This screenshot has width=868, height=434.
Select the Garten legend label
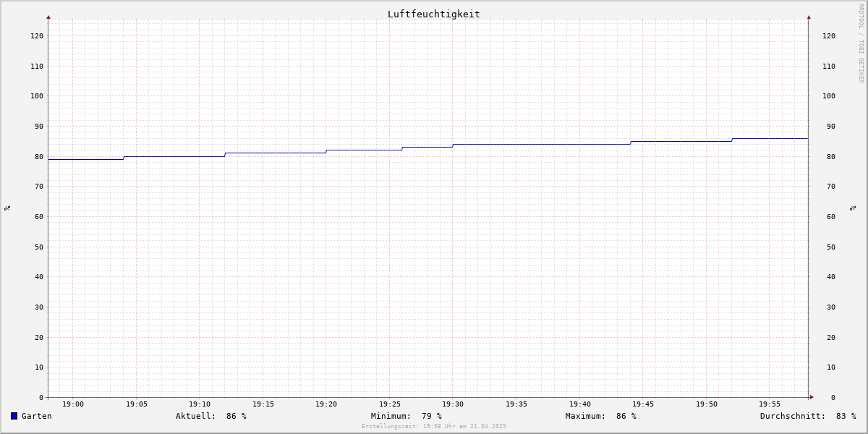tap(37, 416)
